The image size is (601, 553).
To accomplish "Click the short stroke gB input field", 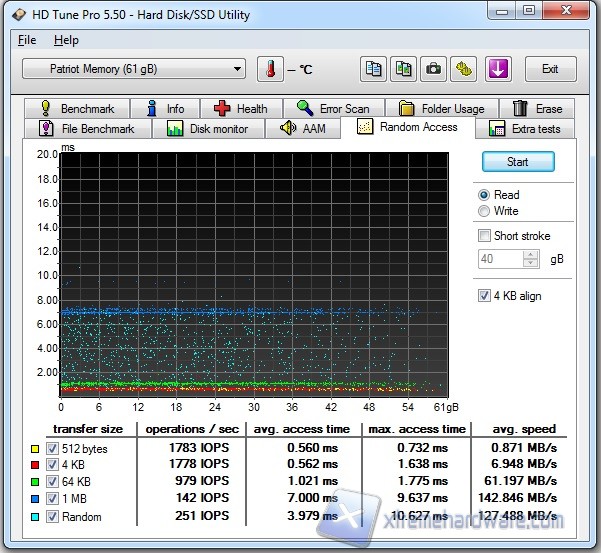I will [500, 259].
